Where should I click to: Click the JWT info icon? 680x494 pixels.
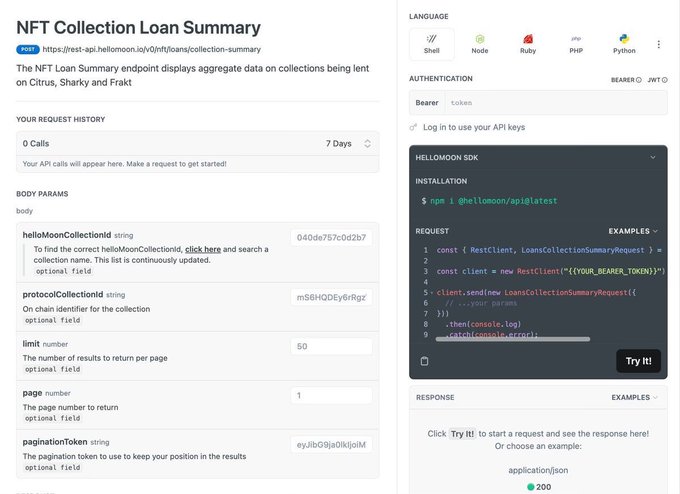click(x=665, y=80)
